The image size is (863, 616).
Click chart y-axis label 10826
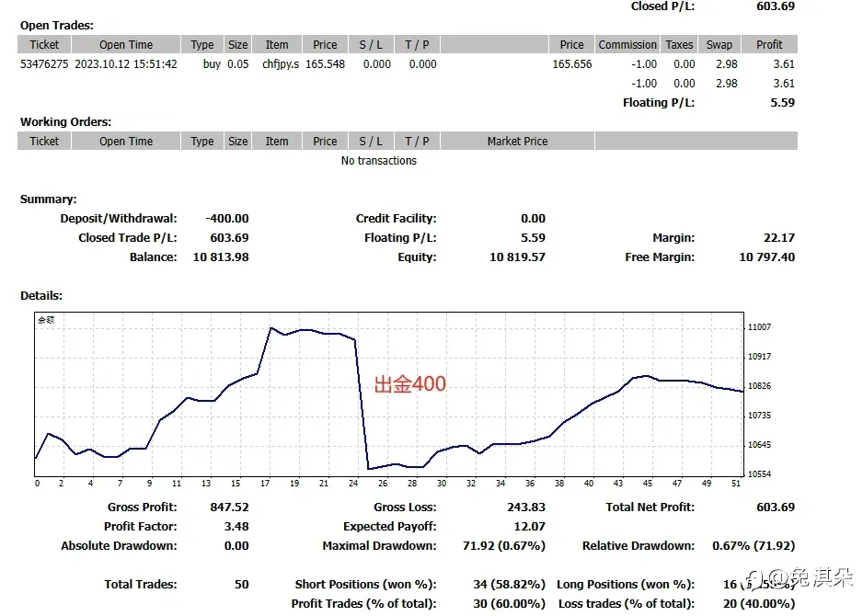[x=759, y=386]
